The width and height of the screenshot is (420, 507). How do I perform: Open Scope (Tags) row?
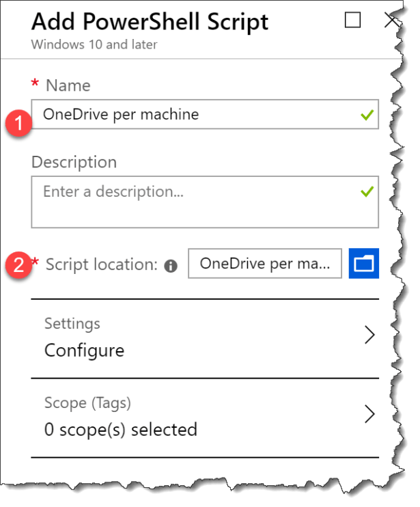click(x=205, y=417)
